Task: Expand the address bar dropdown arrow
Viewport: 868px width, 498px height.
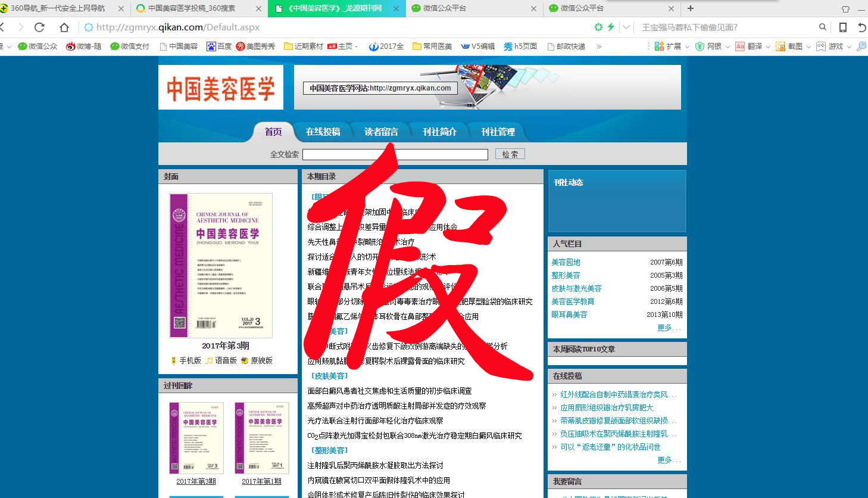Action: (x=626, y=27)
